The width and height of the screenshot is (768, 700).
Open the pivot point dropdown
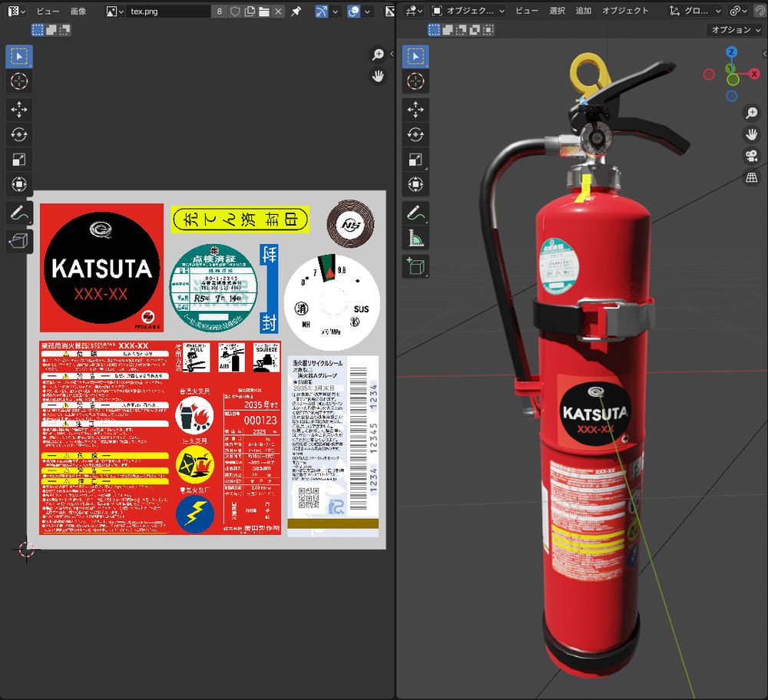(x=739, y=12)
